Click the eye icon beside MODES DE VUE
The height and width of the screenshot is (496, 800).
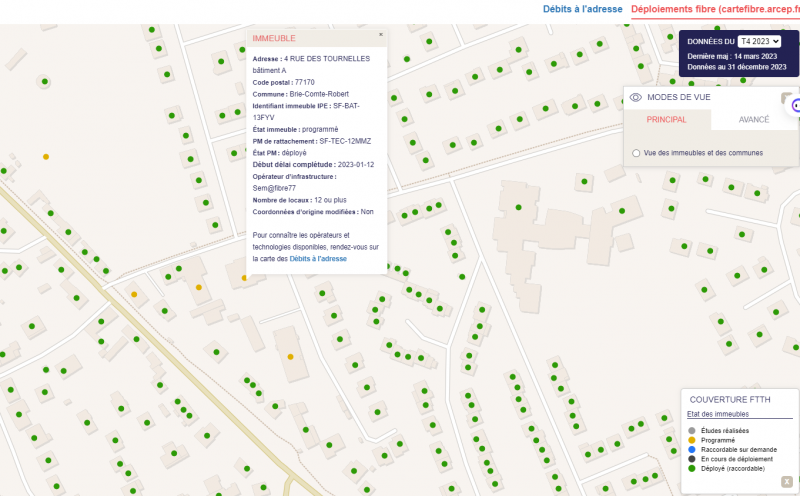tap(635, 98)
